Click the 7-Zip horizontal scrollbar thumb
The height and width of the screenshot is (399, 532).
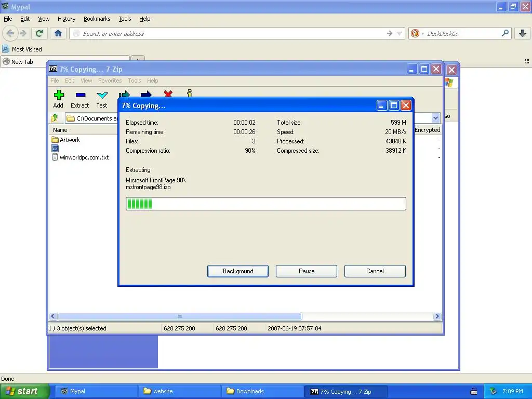coord(180,316)
